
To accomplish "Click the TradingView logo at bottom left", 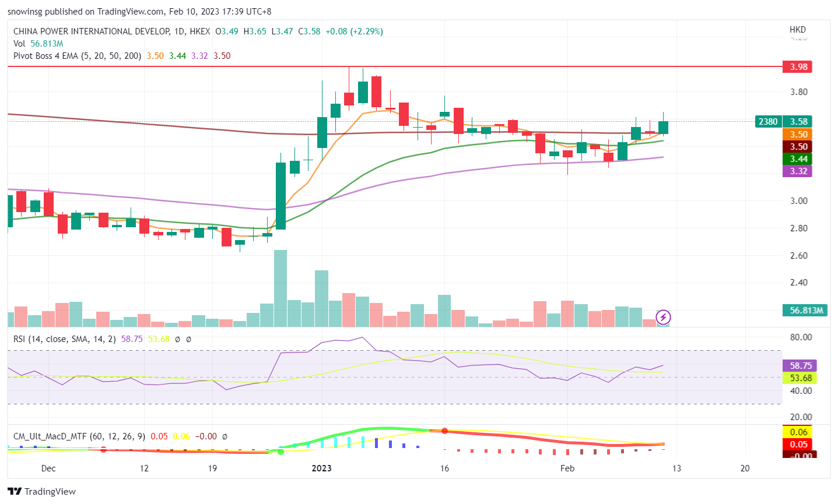I will 42,491.
